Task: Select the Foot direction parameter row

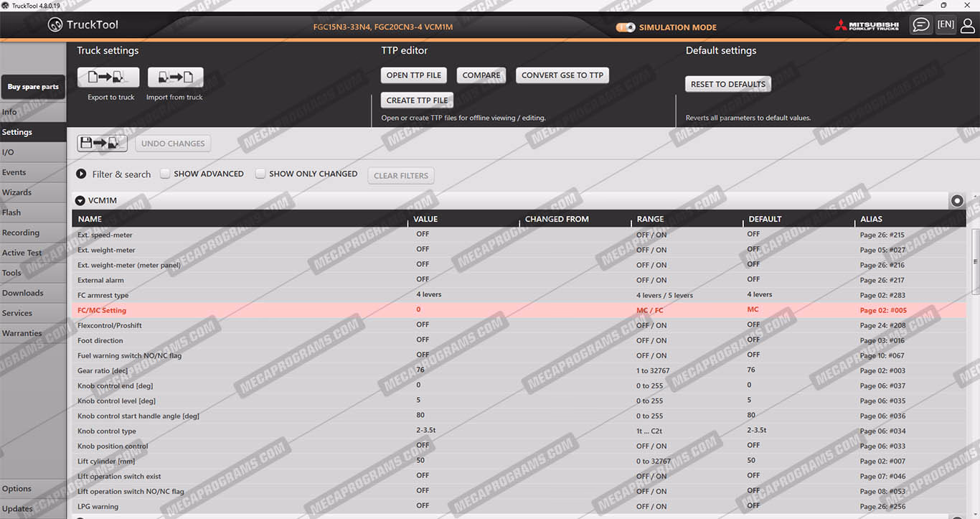Action: 519,340
